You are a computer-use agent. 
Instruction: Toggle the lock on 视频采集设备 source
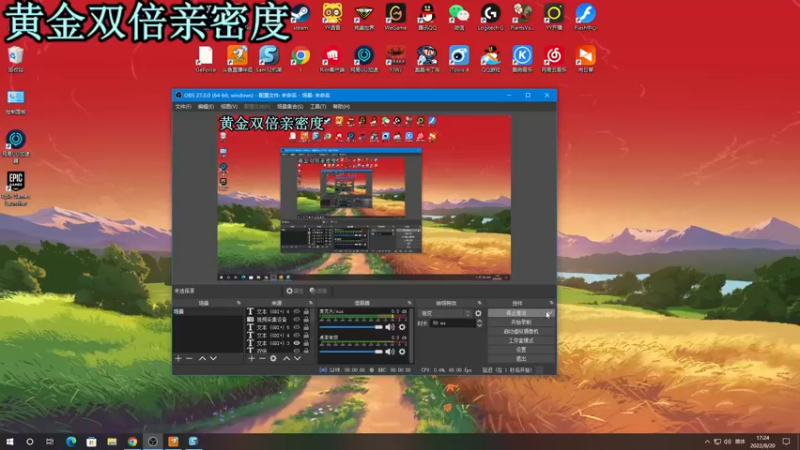(306, 319)
